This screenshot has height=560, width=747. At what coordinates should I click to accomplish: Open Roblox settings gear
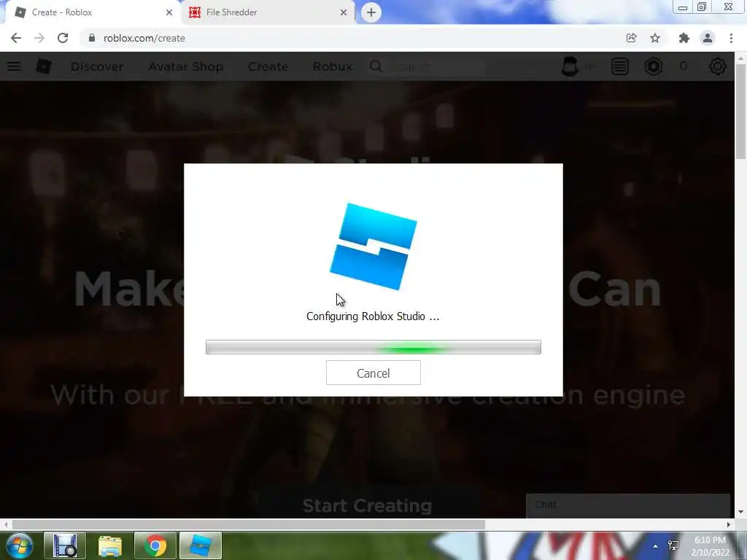point(718,66)
